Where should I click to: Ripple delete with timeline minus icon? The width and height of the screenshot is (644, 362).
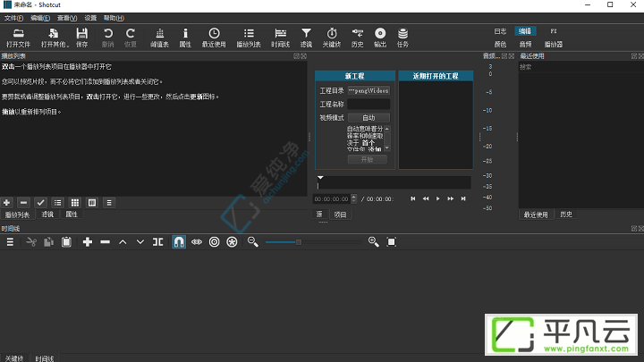click(106, 242)
